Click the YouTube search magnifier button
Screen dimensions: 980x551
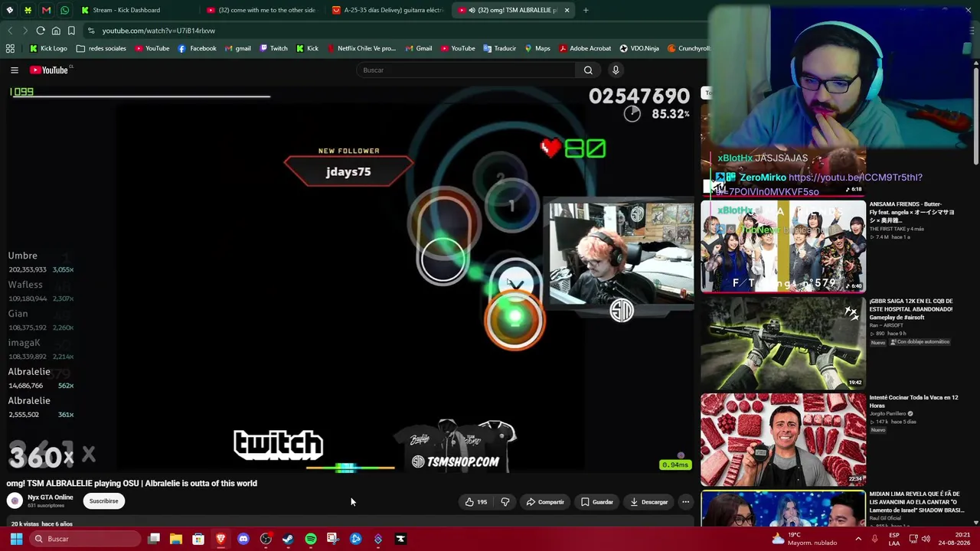(588, 70)
